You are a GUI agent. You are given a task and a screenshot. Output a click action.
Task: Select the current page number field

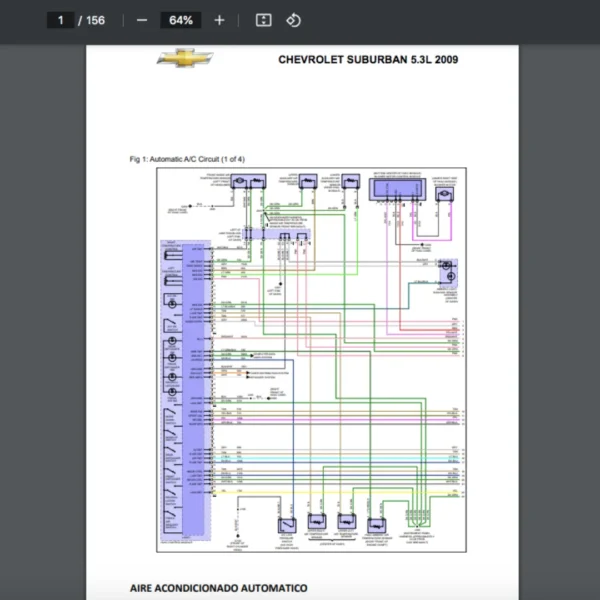click(61, 20)
